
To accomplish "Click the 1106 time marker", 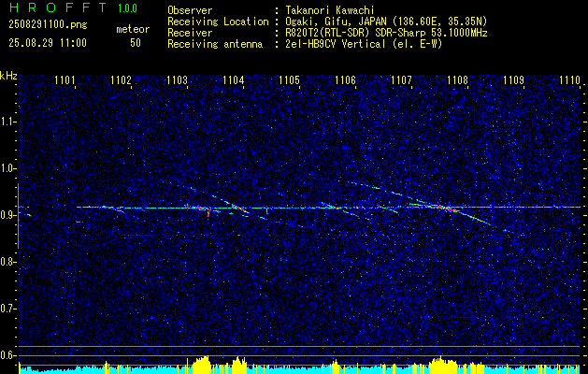I will [345, 79].
